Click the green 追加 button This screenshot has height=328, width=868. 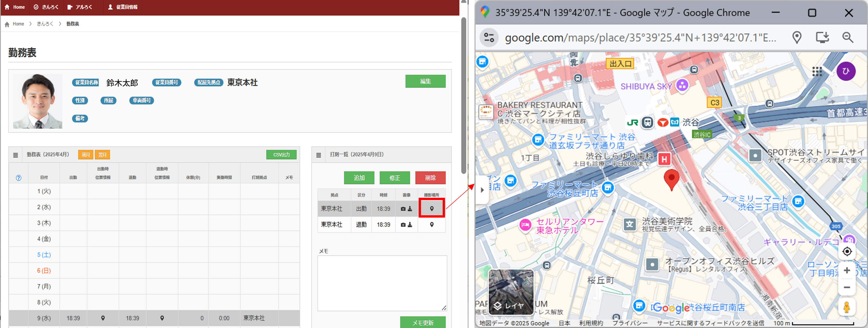click(x=359, y=178)
